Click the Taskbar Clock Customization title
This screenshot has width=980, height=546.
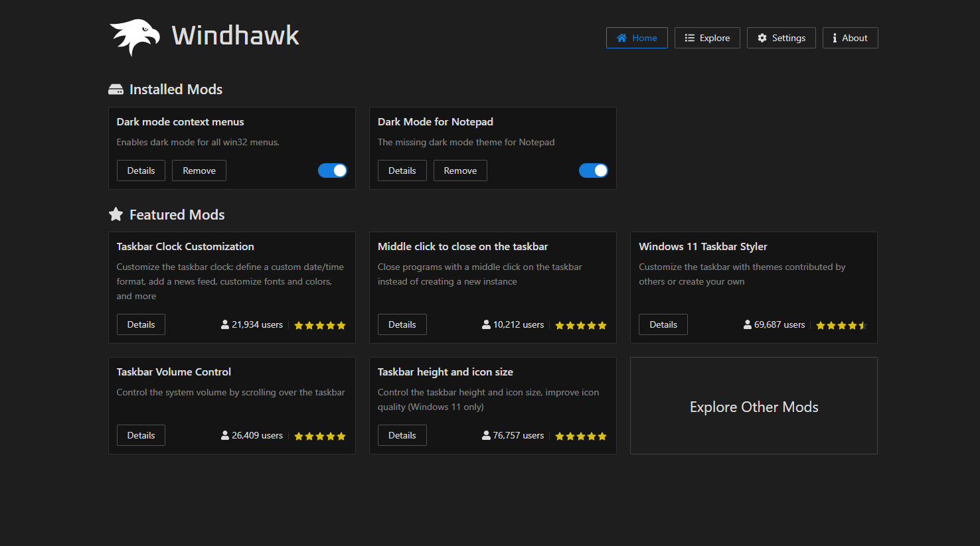click(185, 247)
